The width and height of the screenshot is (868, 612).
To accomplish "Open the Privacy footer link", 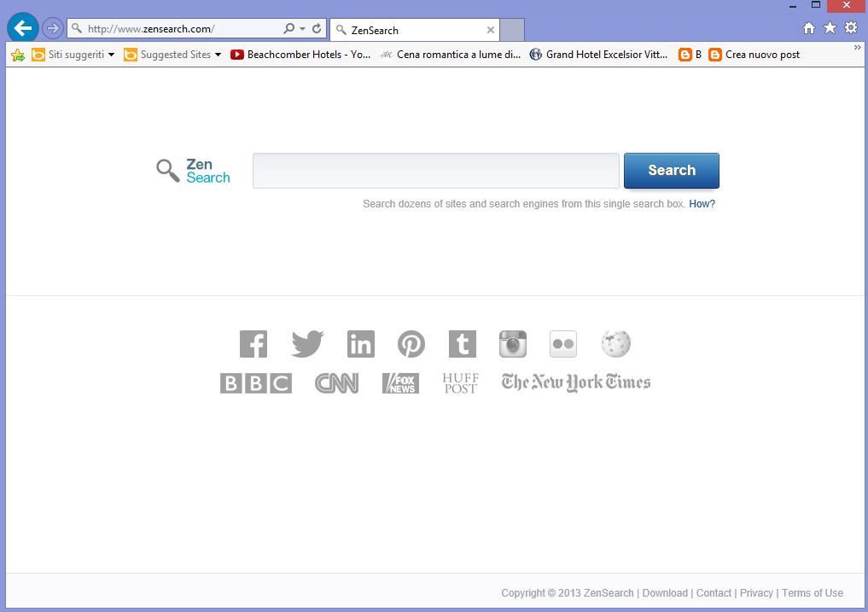I will (756, 593).
